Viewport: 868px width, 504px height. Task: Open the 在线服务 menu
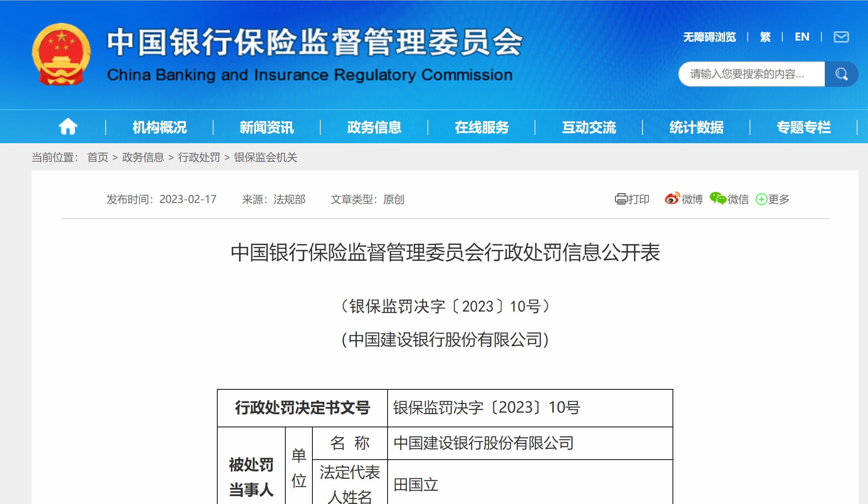pos(482,127)
